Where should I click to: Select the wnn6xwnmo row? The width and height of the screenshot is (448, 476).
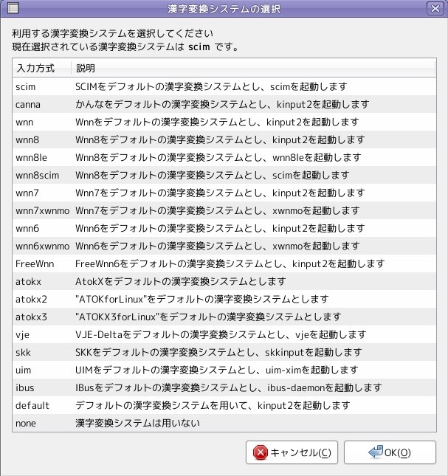click(224, 246)
